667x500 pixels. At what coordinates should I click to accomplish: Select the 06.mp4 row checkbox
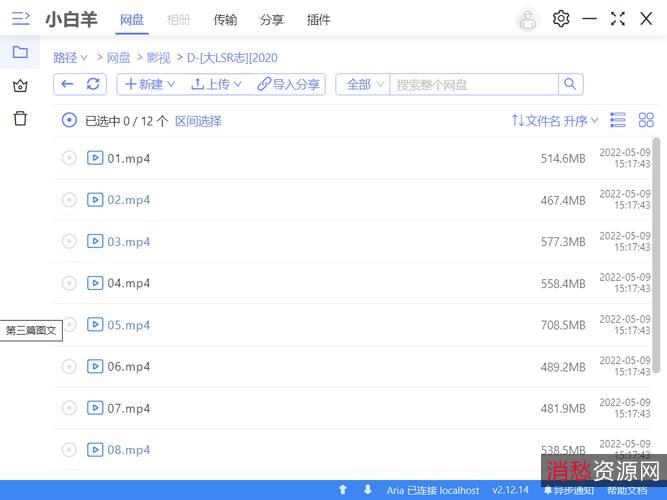(x=69, y=366)
